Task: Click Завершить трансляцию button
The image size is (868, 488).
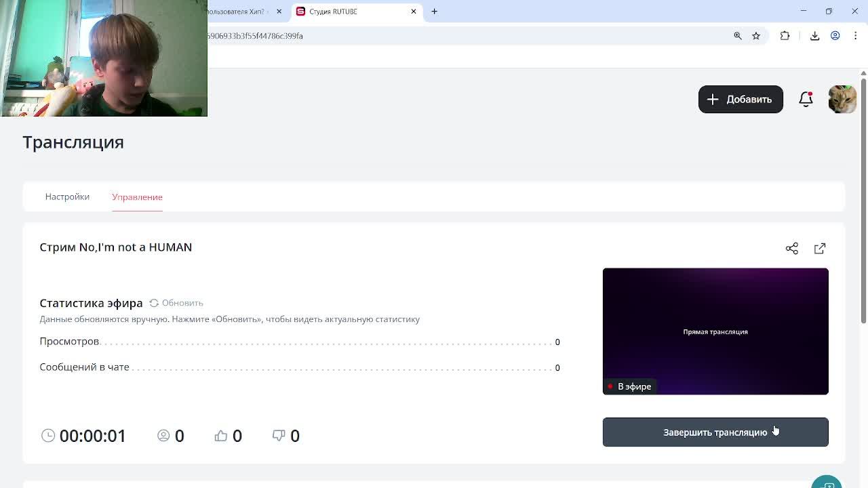Action: tap(715, 432)
